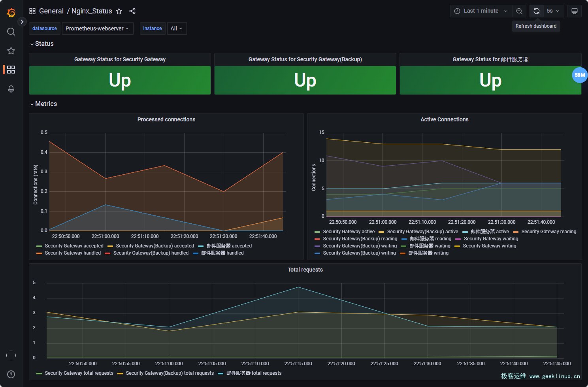The height and width of the screenshot is (387, 588).
Task: Toggle Security Gateway reading legend item
Action: click(x=548, y=232)
